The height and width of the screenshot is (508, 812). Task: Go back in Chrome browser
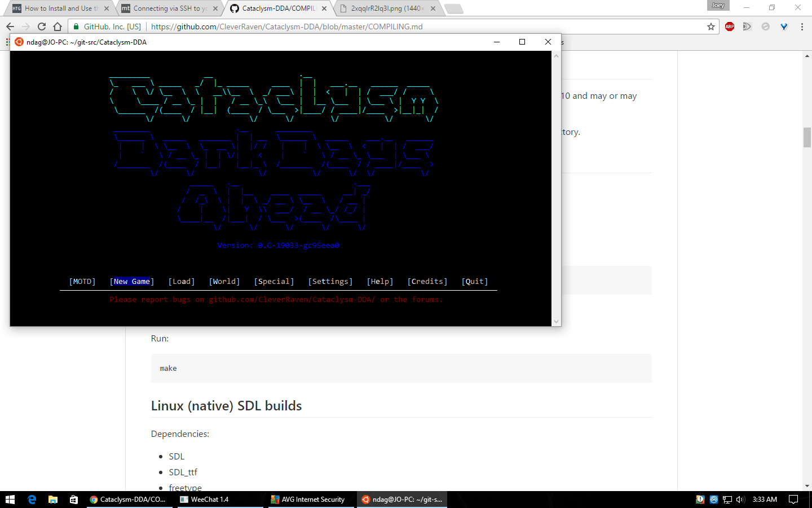tap(10, 27)
